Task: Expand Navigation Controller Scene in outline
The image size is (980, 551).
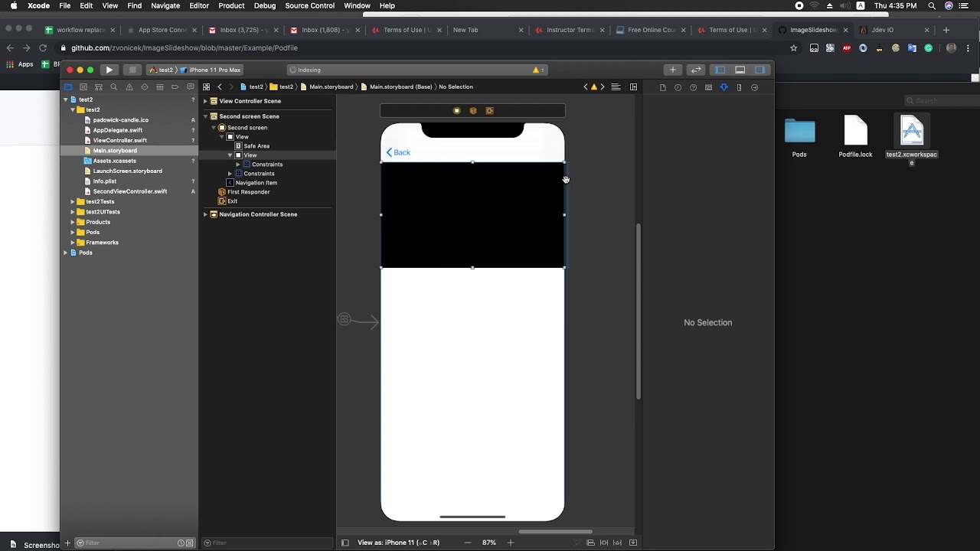Action: (205, 214)
